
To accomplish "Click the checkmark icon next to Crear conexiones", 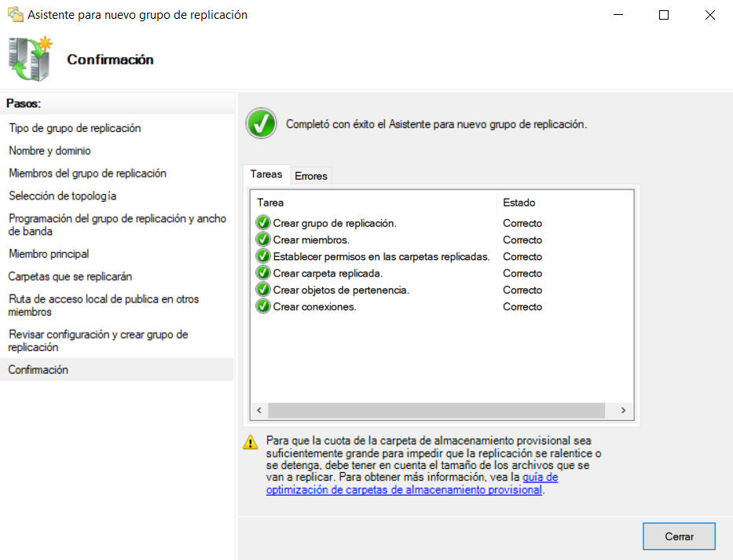I will tap(263, 306).
